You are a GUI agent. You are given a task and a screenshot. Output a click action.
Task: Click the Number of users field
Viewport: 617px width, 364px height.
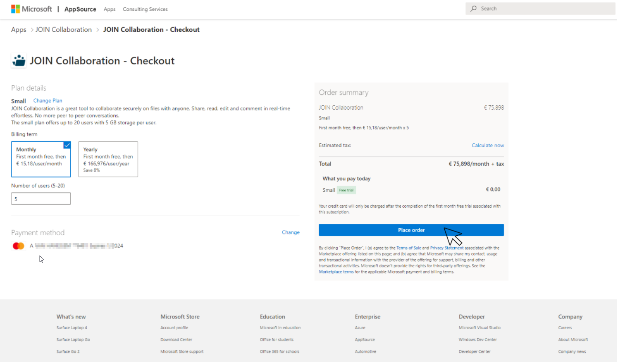click(41, 199)
